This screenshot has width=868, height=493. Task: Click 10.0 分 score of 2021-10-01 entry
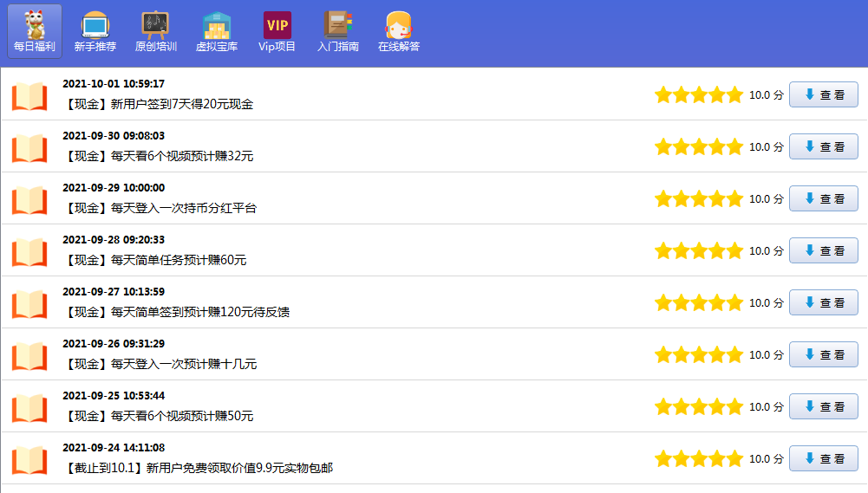coord(767,95)
